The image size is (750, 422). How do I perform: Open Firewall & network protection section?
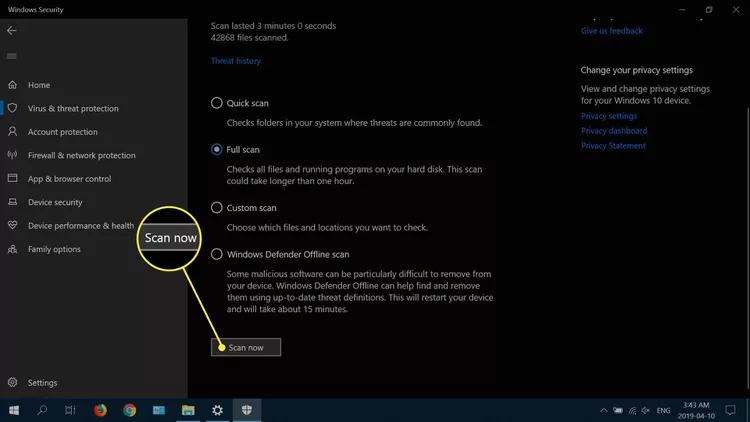pos(82,155)
